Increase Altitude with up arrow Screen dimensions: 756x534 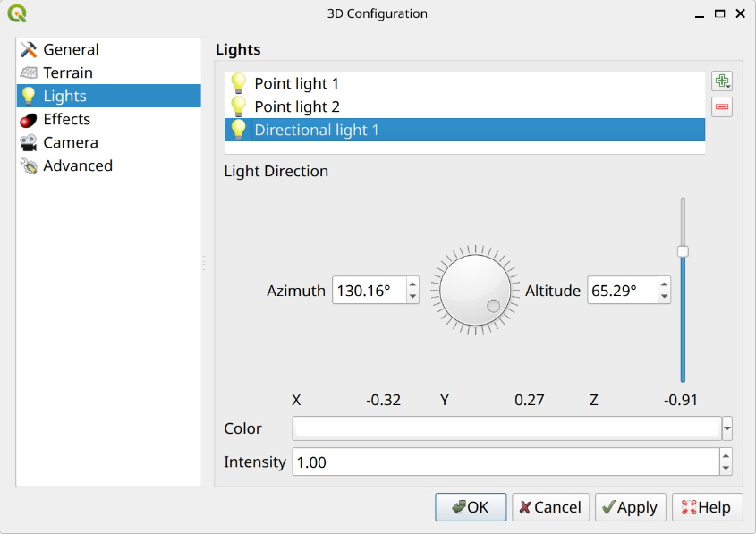[x=665, y=284]
